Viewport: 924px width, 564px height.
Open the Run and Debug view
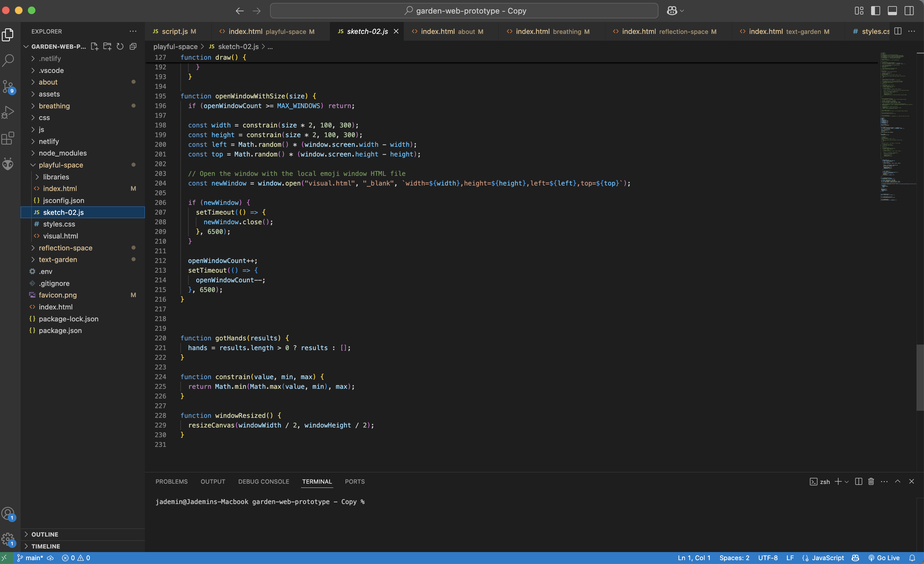[x=8, y=112]
